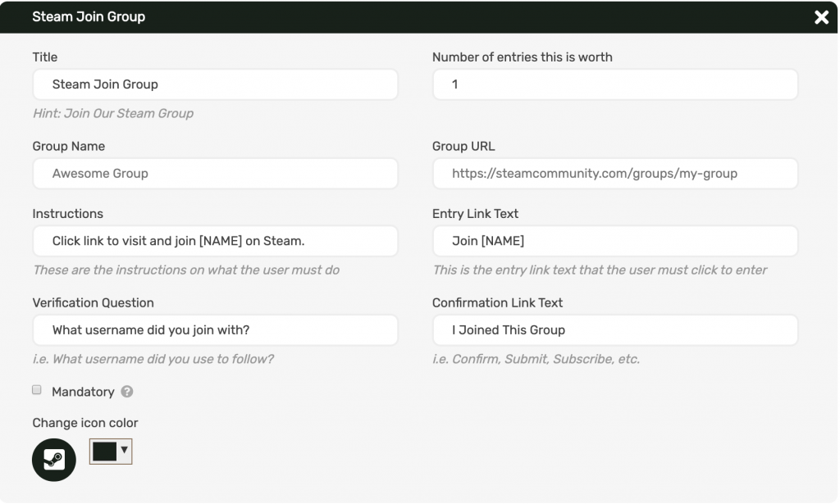This screenshot has height=504, width=840.
Task: Open the icon color picker dropdown arrow
Action: coord(125,450)
